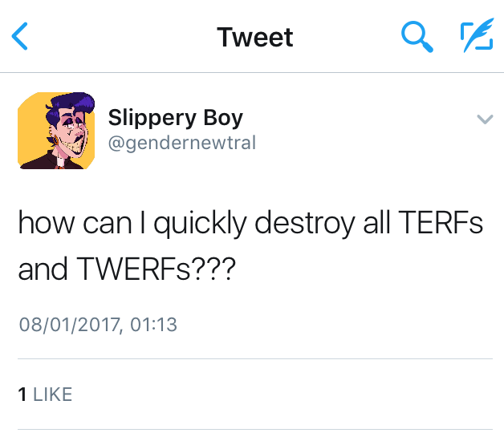Click the like count number 1
Image resolution: width=504 pixels, height=437 pixels.
coord(22,394)
